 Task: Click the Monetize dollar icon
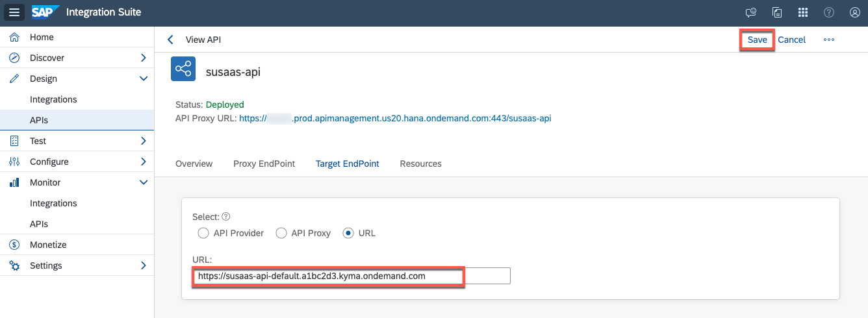point(14,245)
